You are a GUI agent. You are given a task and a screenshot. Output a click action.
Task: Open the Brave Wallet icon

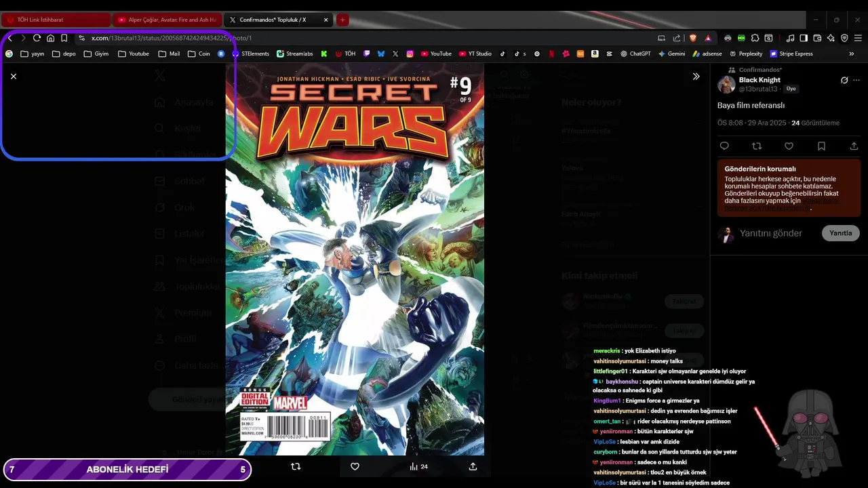coord(817,38)
